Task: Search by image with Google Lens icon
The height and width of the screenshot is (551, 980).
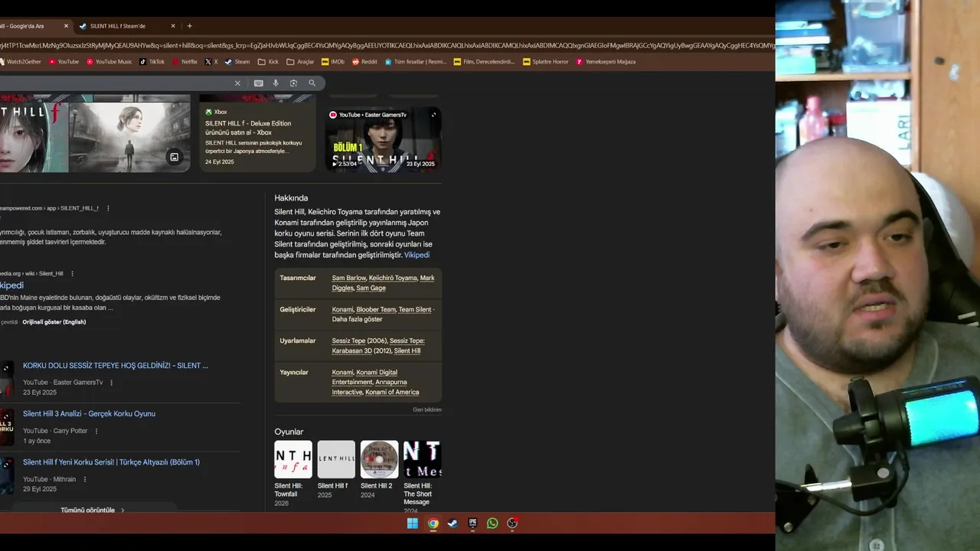Action: pos(293,83)
